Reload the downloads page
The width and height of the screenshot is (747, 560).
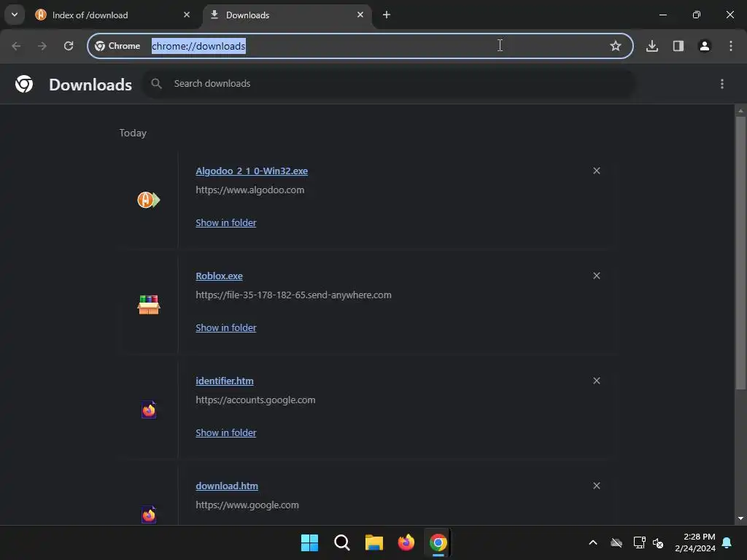pos(69,46)
